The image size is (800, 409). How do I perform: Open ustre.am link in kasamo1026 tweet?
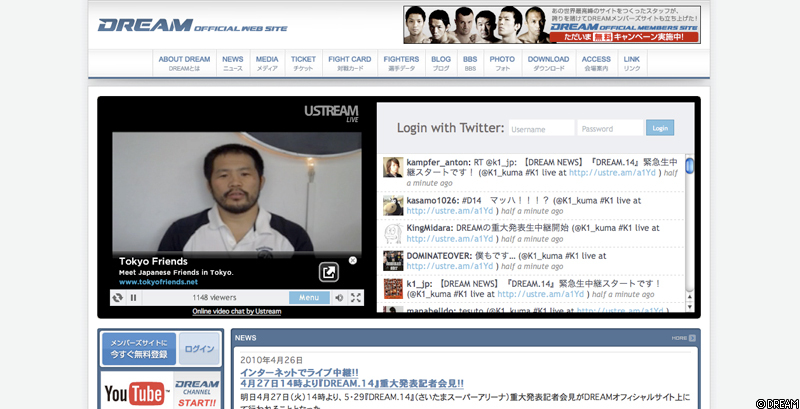point(450,211)
